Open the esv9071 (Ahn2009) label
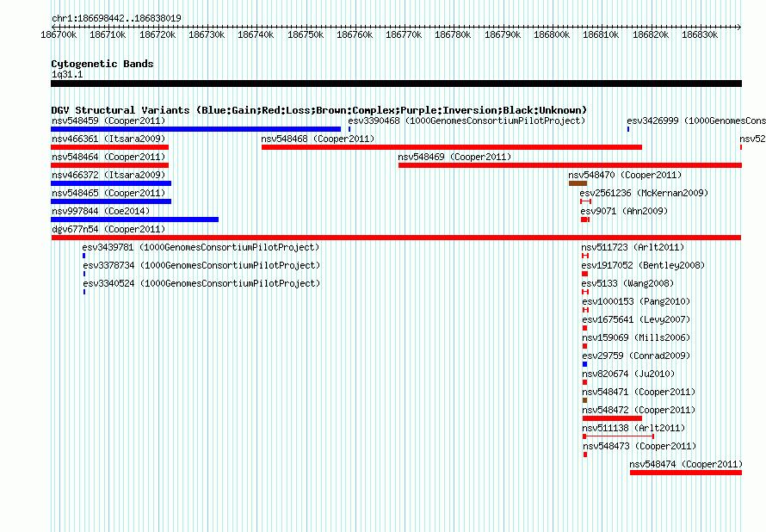766x532 pixels. click(x=624, y=211)
